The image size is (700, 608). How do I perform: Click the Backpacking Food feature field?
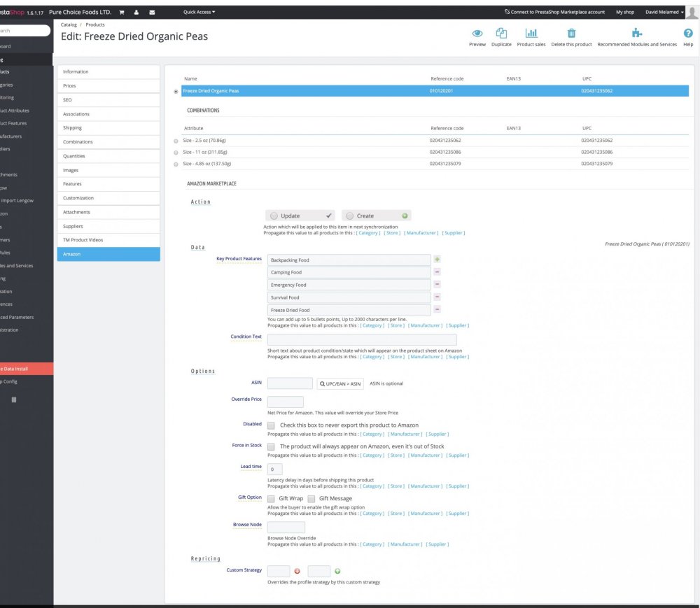[349, 260]
